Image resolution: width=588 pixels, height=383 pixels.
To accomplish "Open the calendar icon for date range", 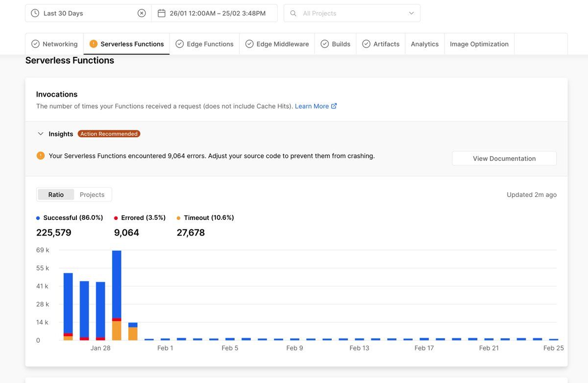I will [161, 13].
